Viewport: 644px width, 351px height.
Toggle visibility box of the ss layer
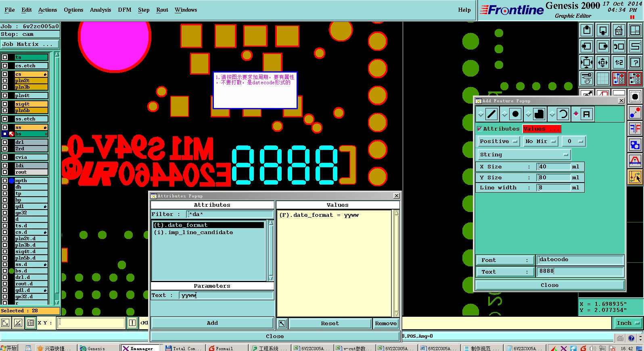point(5,127)
